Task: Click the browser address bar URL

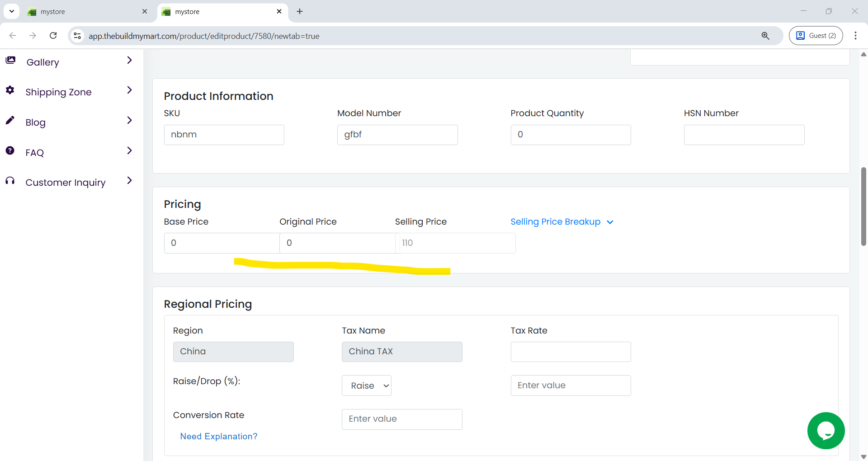Action: [204, 36]
